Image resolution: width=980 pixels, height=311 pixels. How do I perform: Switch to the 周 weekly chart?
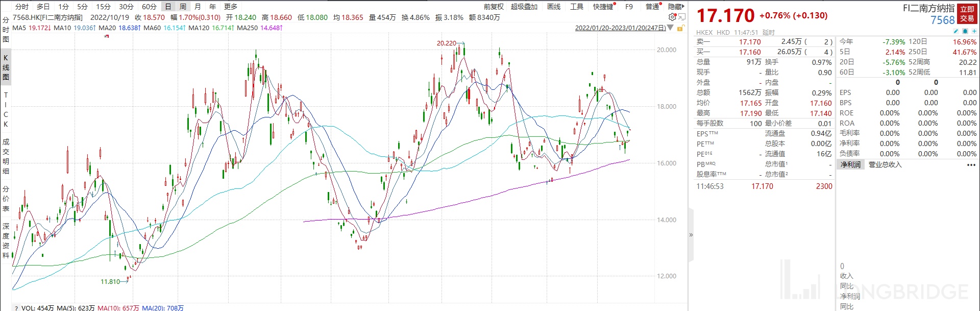[x=183, y=7]
